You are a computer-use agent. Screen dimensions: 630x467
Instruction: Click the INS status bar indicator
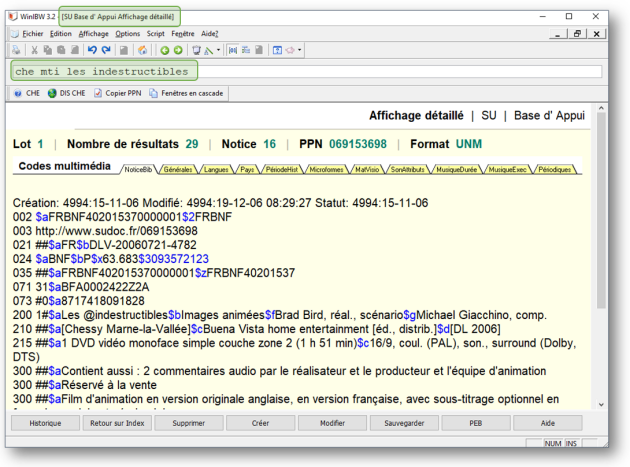tap(571, 443)
